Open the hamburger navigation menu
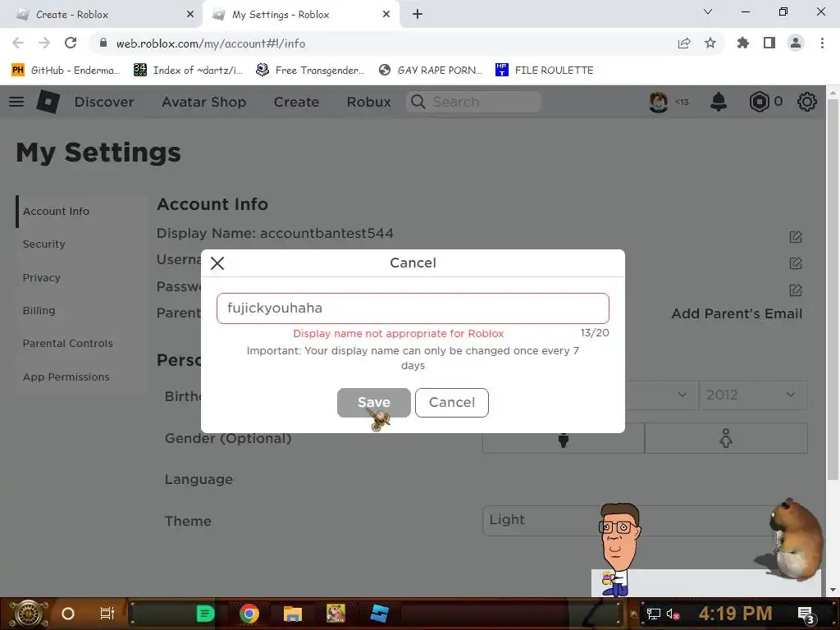 click(16, 101)
